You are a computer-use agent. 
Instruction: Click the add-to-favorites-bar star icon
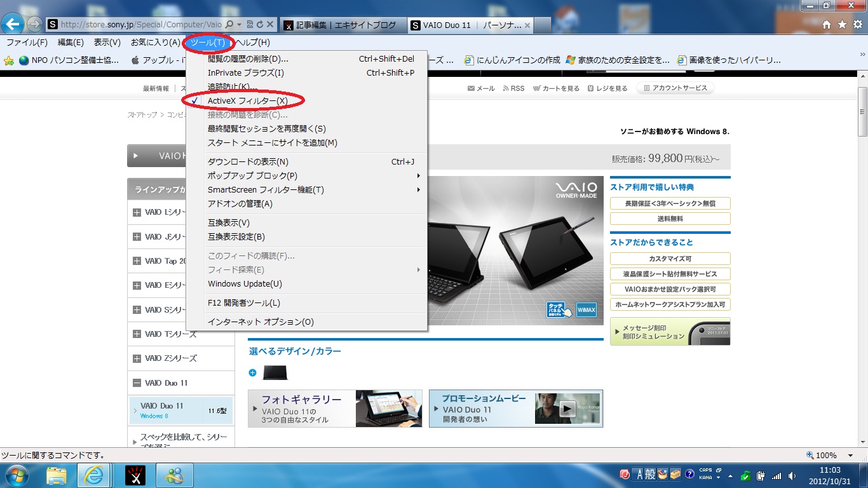9,60
